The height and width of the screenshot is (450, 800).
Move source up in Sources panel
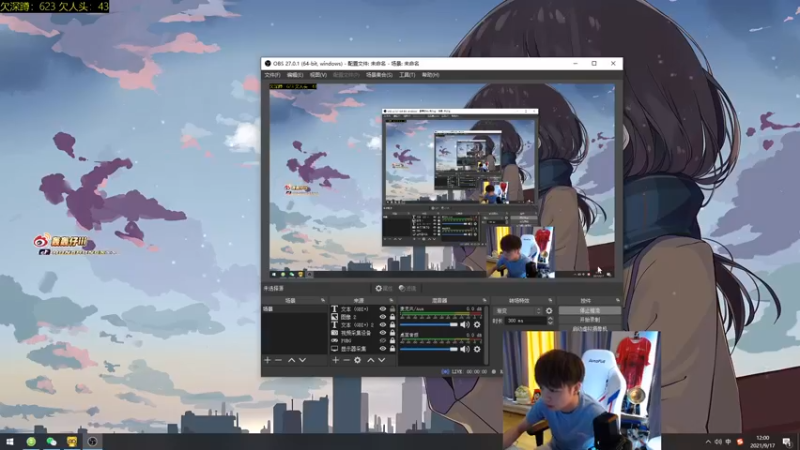371,360
